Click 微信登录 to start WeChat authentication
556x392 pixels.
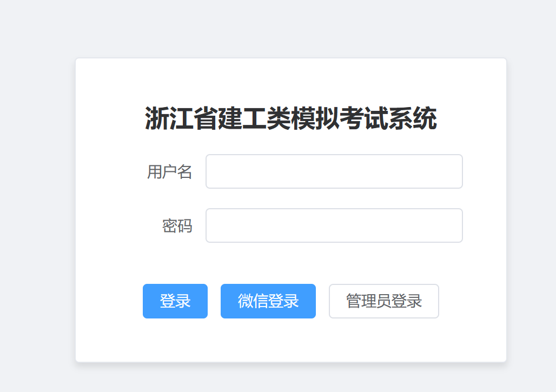coord(268,301)
